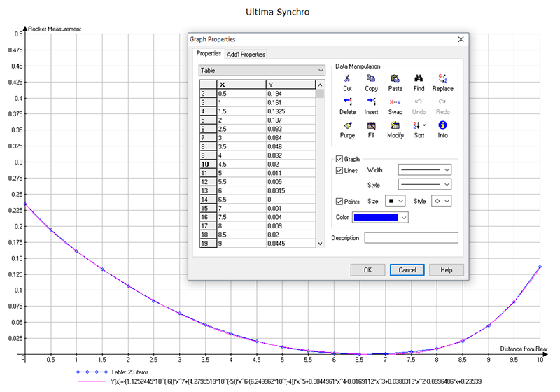Click X cell 7.5 in row 16
560x392 pixels.
(241, 217)
